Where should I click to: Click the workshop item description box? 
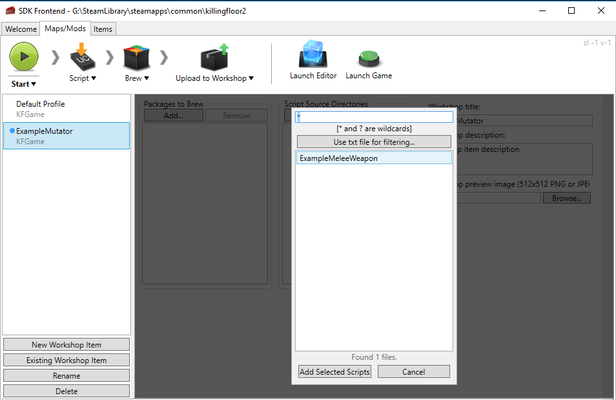pyautogui.click(x=524, y=159)
